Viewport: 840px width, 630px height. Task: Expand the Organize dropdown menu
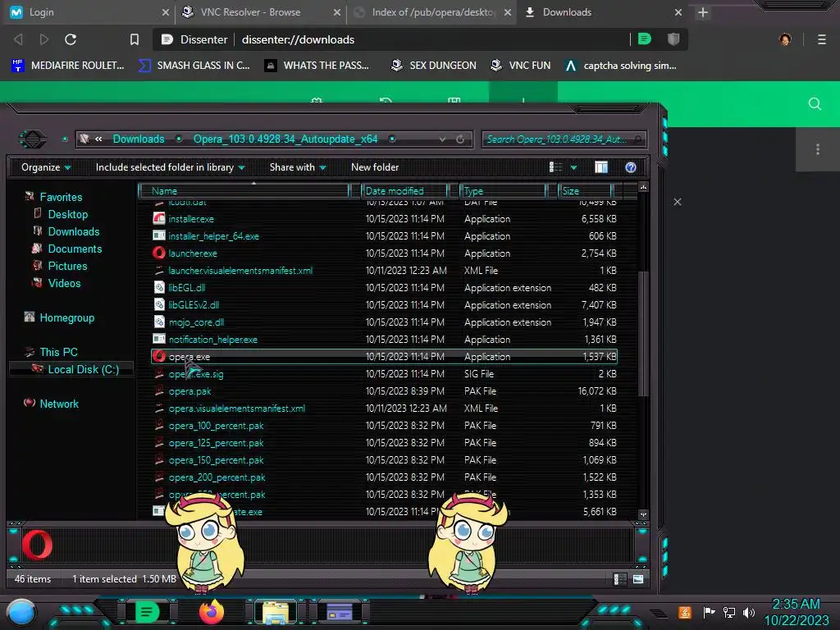tap(46, 167)
